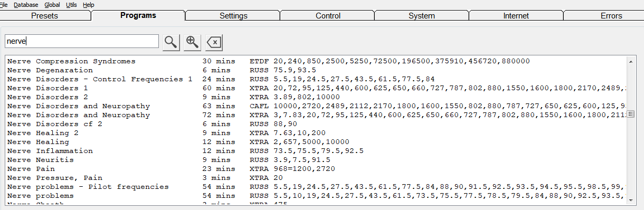The width and height of the screenshot is (644, 210).
Task: Clear the search field with backspace icon
Action: click(214, 42)
